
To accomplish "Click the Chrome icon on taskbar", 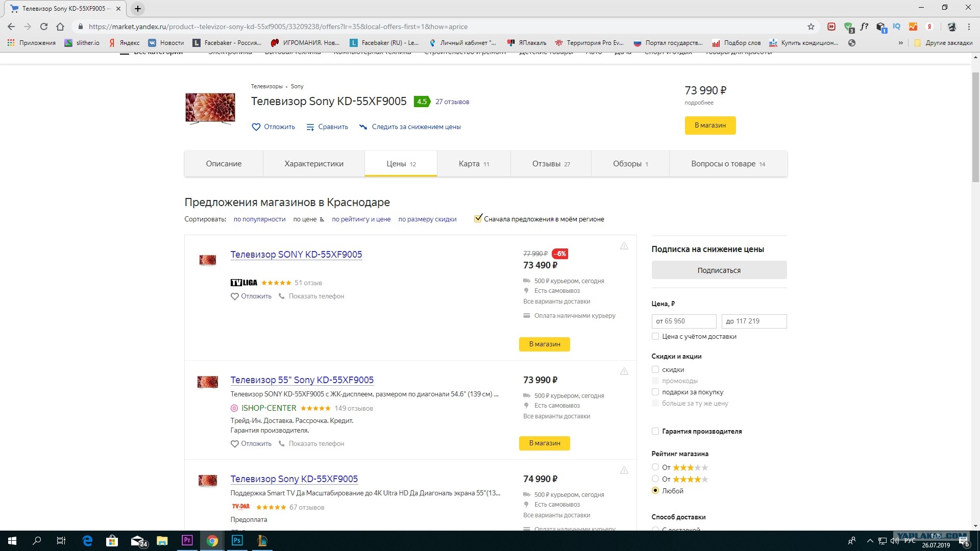I will pos(212,541).
